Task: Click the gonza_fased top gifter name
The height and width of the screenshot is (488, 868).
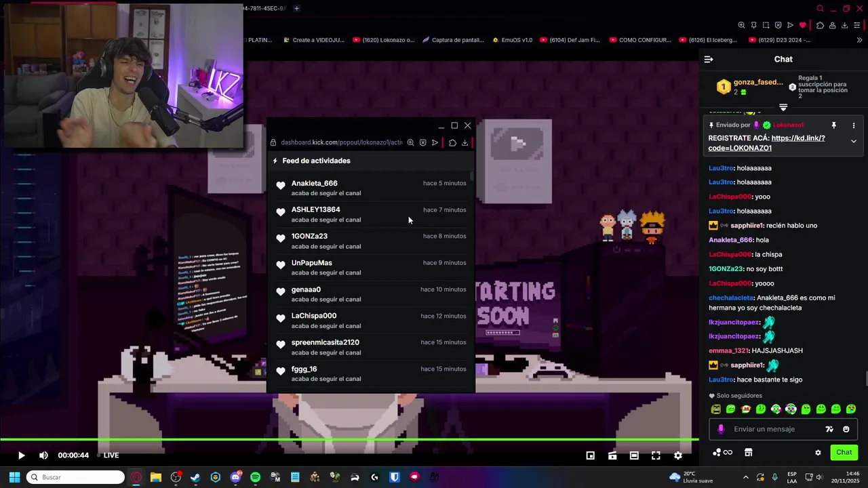Action: [x=758, y=82]
